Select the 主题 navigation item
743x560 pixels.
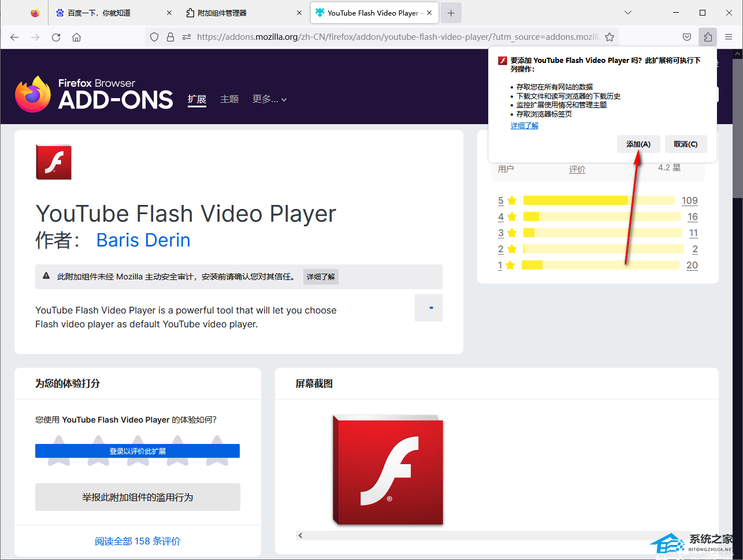229,99
